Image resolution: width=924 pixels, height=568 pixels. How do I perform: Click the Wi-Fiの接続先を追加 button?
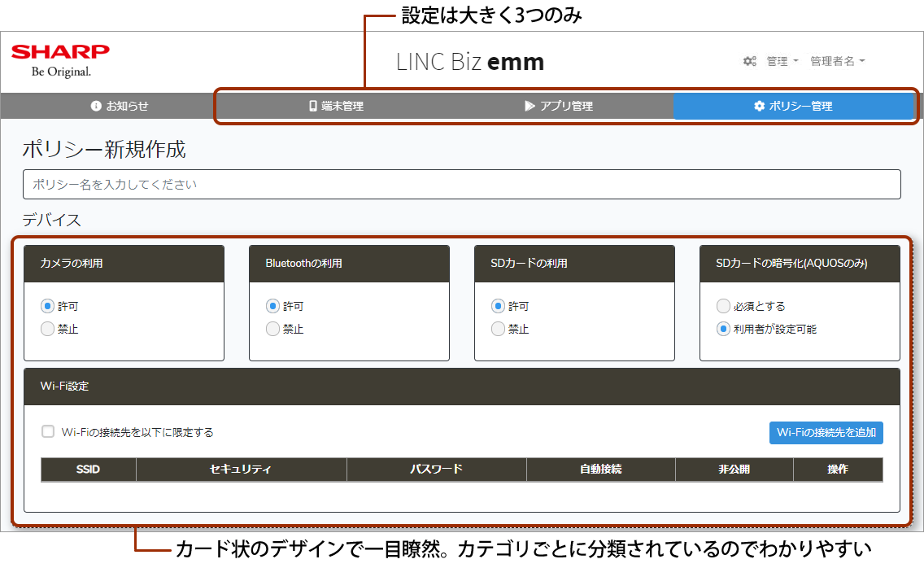point(826,432)
